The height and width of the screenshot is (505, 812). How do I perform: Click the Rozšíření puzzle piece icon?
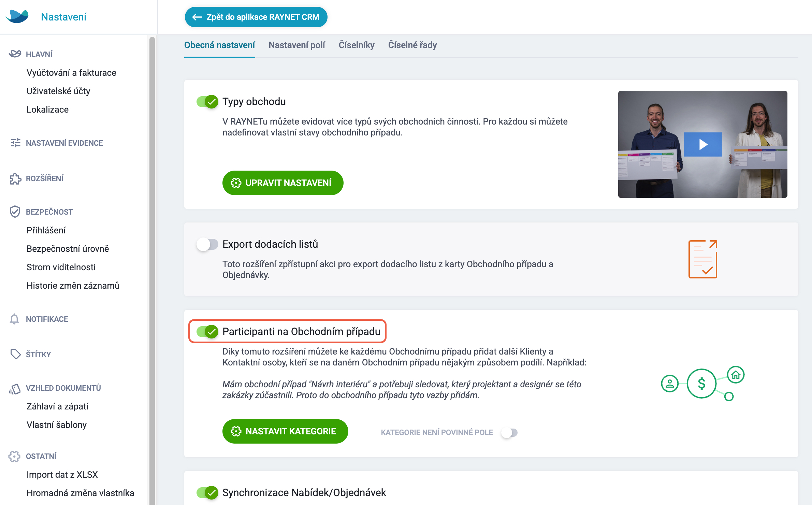pyautogui.click(x=15, y=178)
